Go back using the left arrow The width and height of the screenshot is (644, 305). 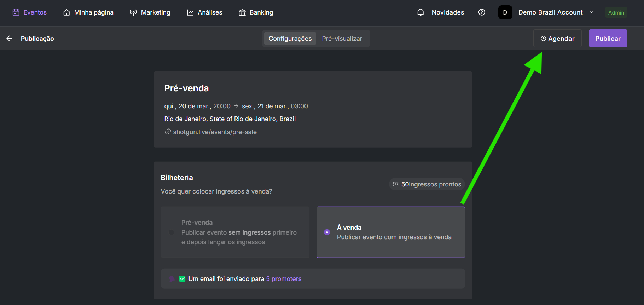coord(10,38)
